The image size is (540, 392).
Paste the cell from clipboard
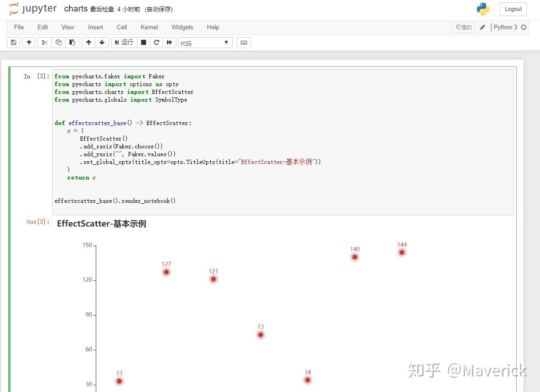click(72, 42)
